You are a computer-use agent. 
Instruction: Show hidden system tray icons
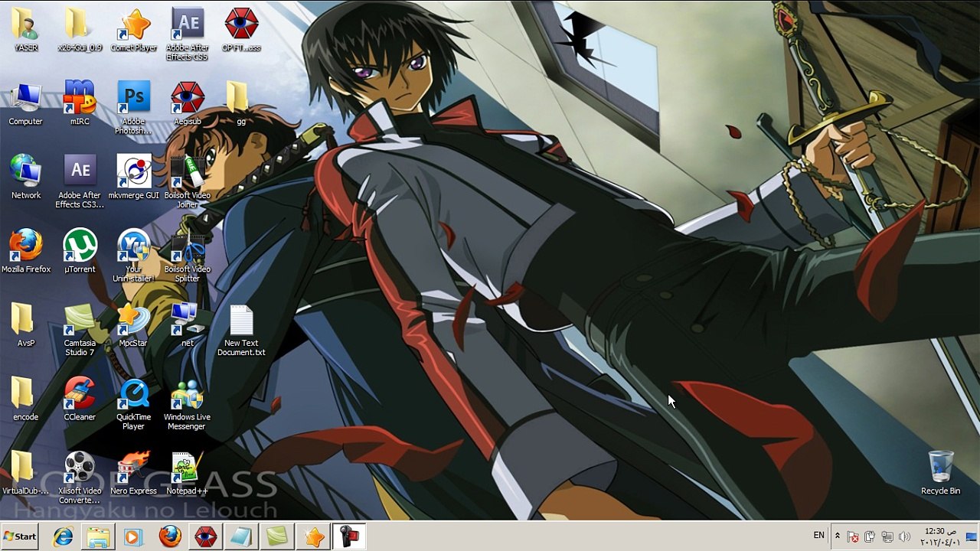pos(838,536)
